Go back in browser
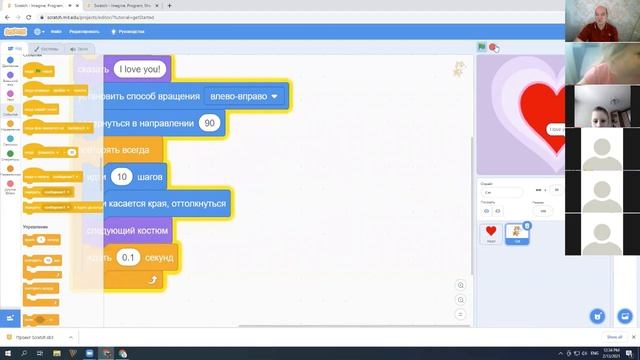The width and height of the screenshot is (640, 360). coord(7,18)
